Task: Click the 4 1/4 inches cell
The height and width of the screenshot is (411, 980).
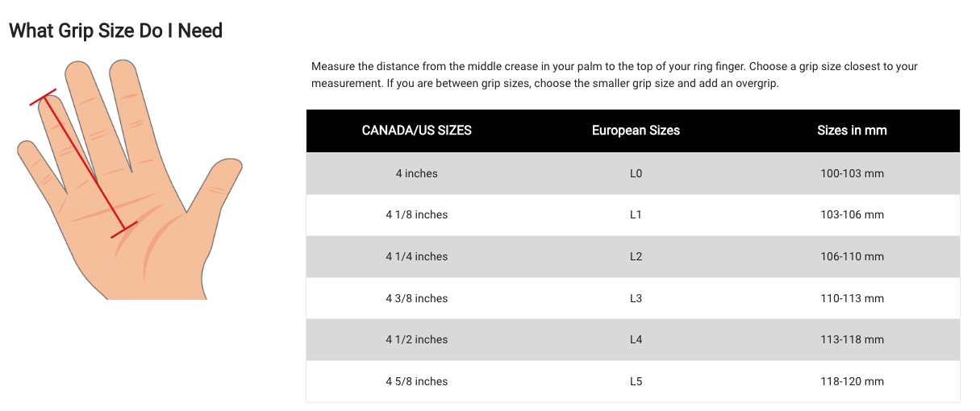Action: [x=416, y=257]
